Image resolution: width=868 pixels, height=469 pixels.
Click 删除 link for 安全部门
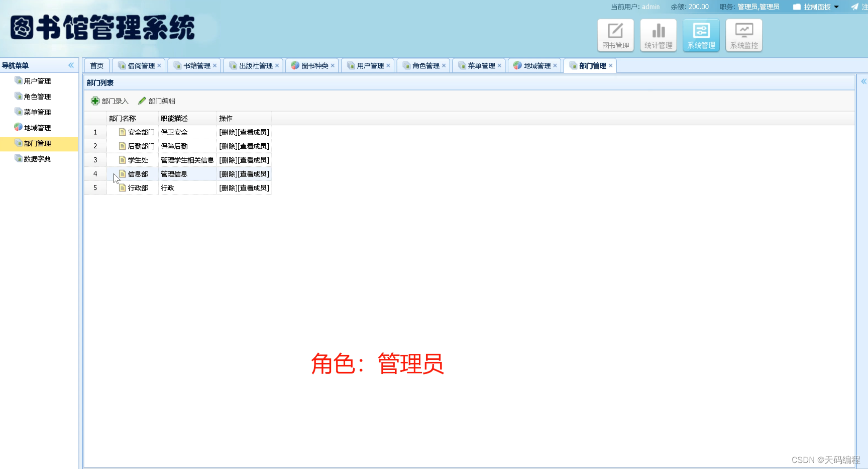(228, 132)
